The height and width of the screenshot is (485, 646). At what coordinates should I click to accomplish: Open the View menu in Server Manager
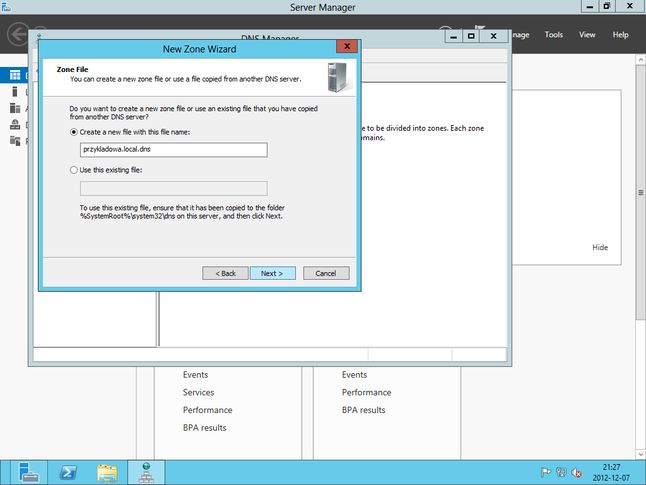pos(587,35)
